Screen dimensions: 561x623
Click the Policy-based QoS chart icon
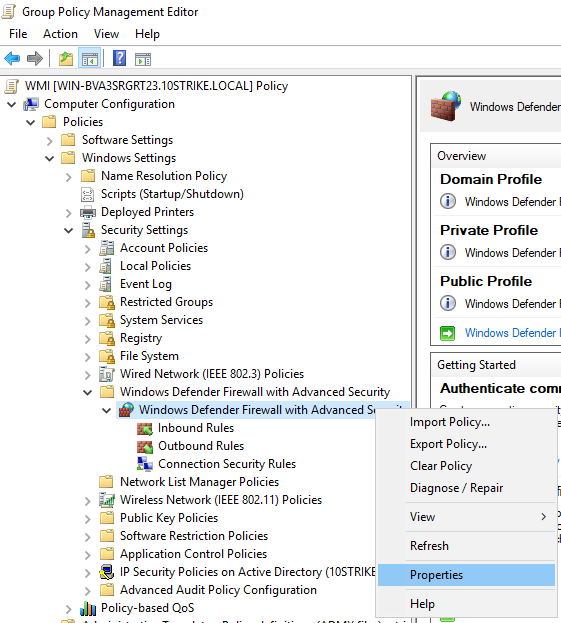88,608
